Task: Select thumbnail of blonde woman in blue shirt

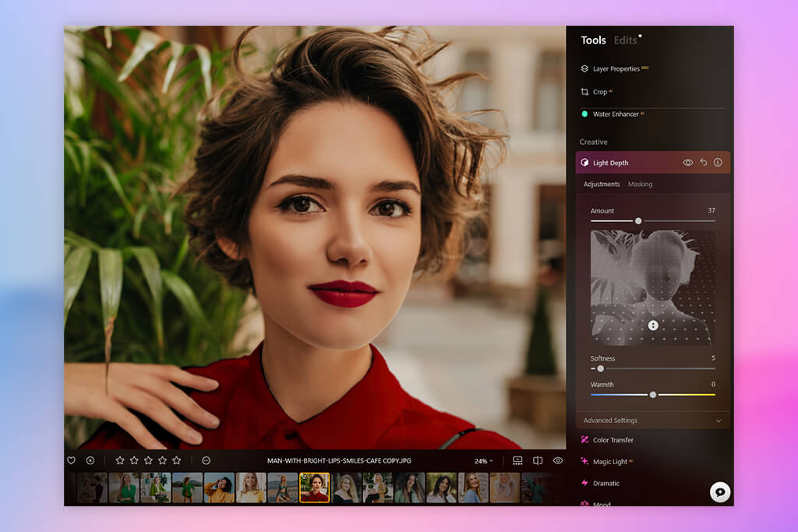Action: (473, 488)
